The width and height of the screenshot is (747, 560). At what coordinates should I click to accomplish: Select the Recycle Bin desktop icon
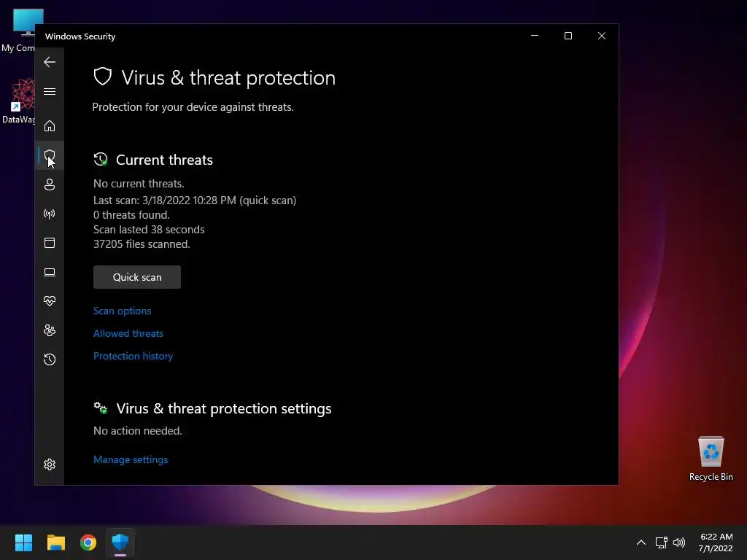[711, 459]
